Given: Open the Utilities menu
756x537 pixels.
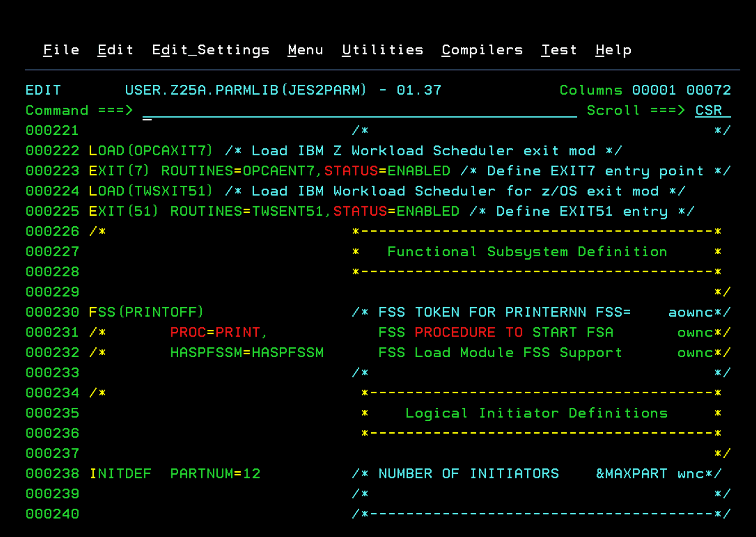Looking at the screenshot, I should [x=382, y=50].
